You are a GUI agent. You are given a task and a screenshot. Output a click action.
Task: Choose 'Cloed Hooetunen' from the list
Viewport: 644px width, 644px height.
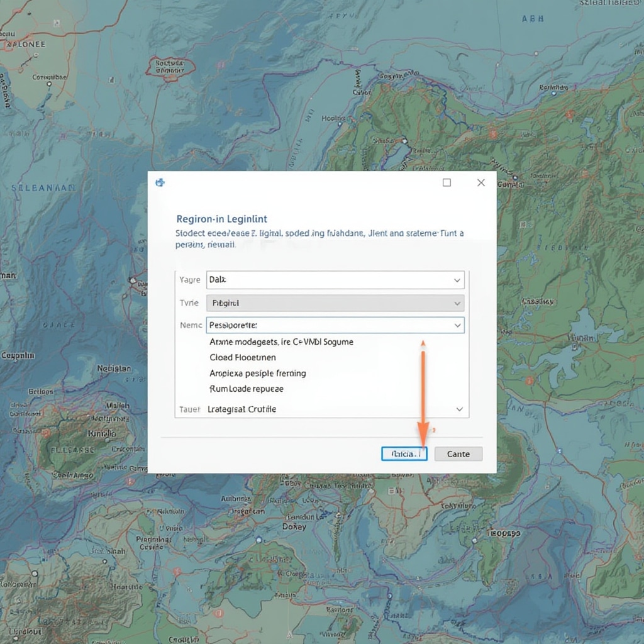coord(242,357)
